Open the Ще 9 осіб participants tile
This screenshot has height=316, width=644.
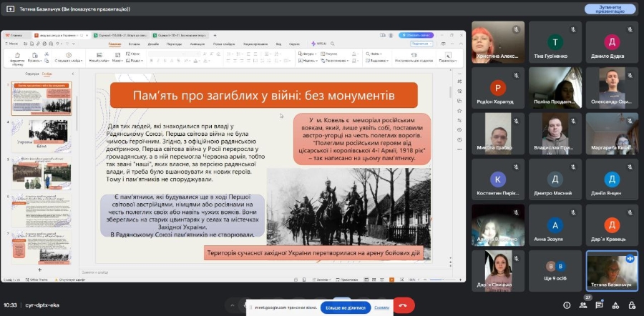[555, 271]
